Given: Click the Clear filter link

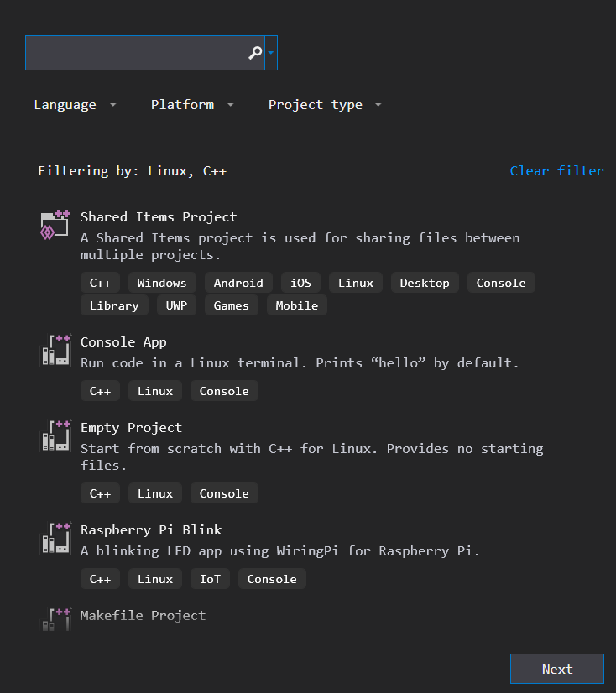Looking at the screenshot, I should click(x=556, y=171).
